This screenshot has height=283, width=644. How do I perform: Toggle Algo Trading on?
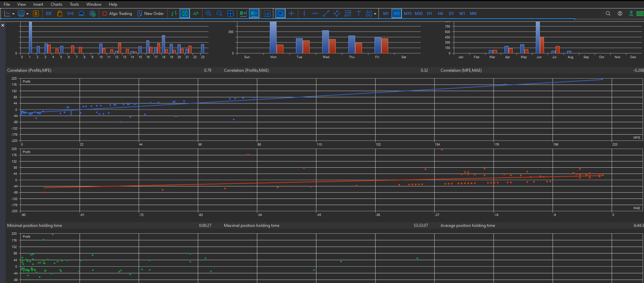(117, 14)
